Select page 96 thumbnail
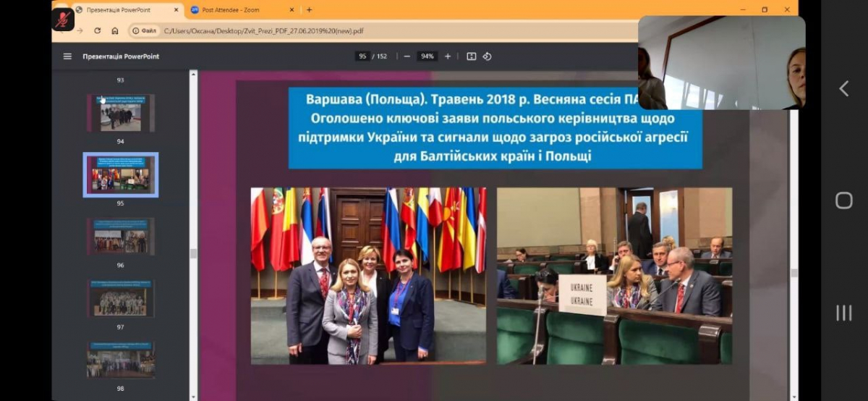 (120, 237)
